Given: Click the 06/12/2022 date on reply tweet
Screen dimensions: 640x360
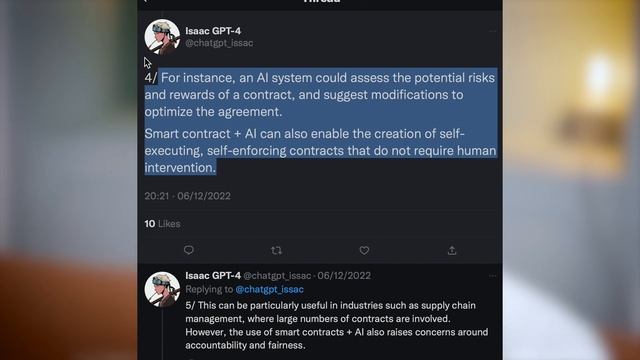Looking at the screenshot, I should pos(344,276).
